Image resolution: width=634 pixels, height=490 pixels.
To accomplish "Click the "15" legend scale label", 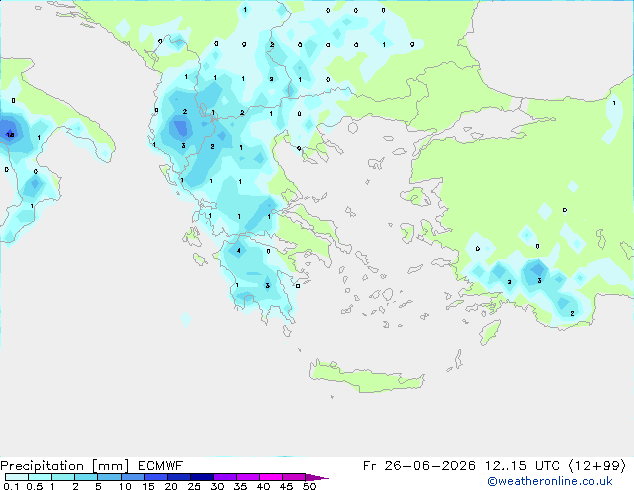I will tap(148, 486).
